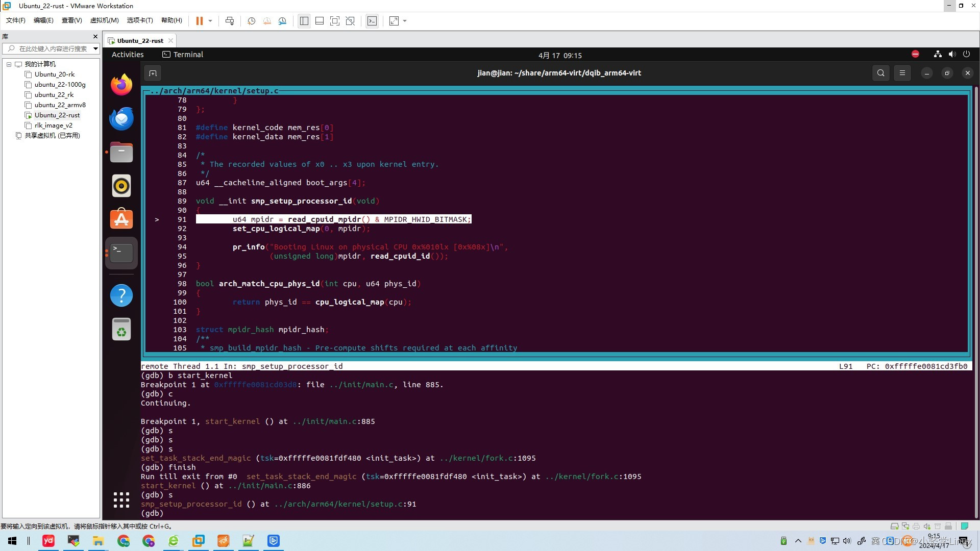Open Ubuntu Software from the dock
Screen dimensions: 980x551
121,219
